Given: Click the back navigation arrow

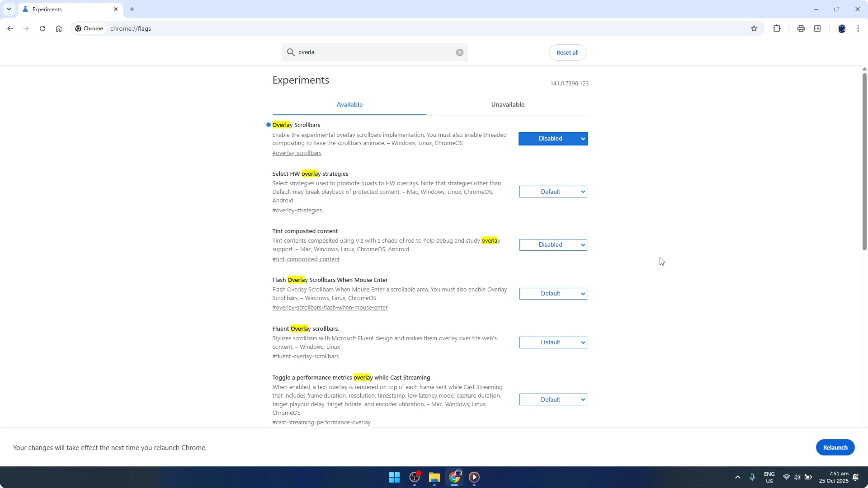Looking at the screenshot, I should click(x=10, y=29).
